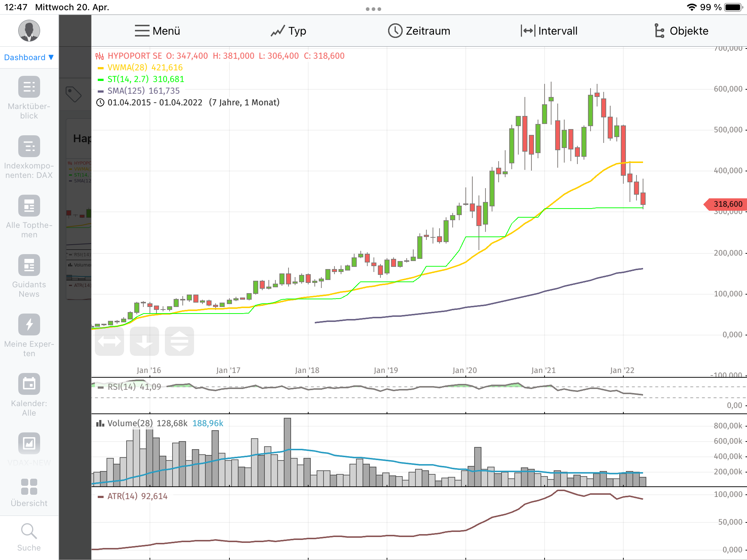The image size is (747, 560).
Task: Open the chart Menü
Action: pyautogui.click(x=157, y=31)
